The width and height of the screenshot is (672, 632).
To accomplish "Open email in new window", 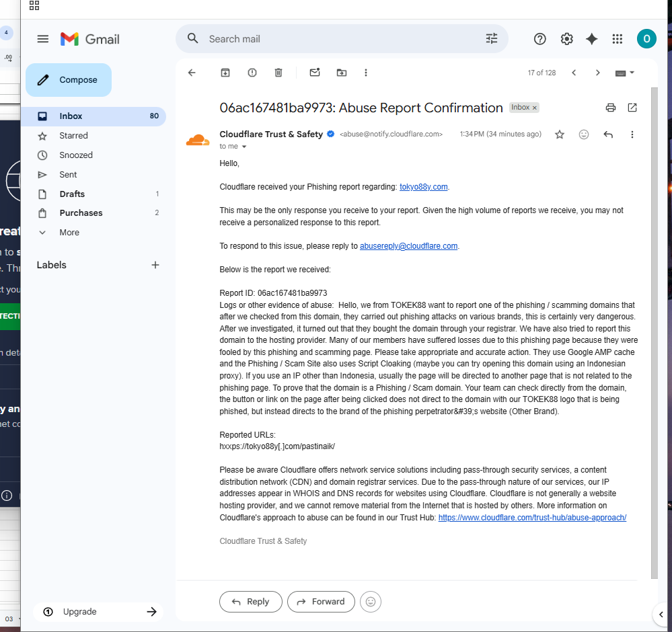I will pyautogui.click(x=632, y=108).
